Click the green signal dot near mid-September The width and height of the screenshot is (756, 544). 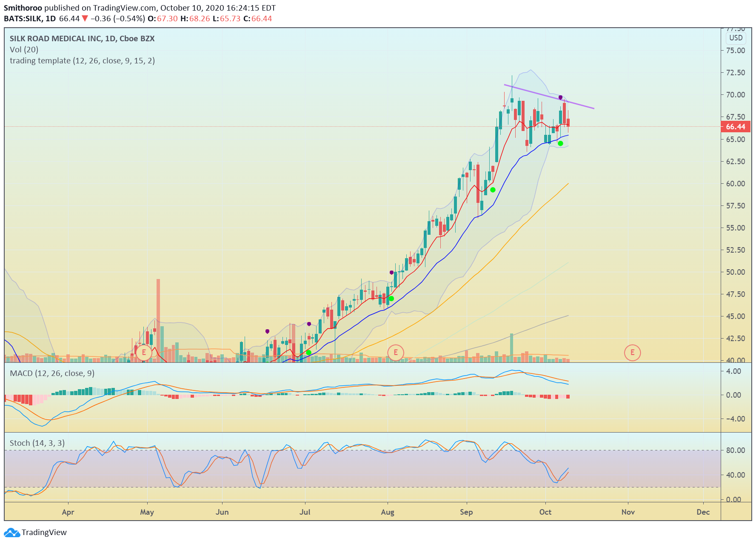(493, 190)
